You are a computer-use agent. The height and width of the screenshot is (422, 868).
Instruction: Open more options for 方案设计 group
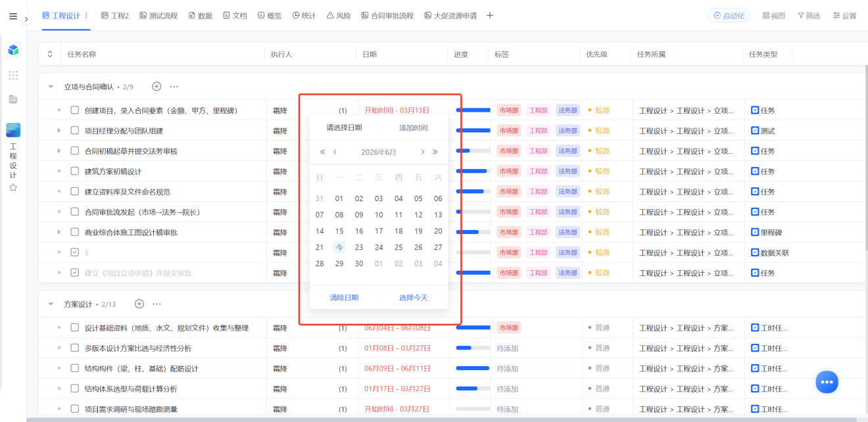pos(157,304)
